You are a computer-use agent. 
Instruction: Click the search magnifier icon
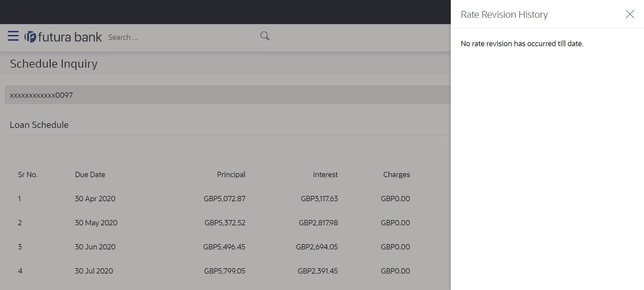(x=265, y=36)
